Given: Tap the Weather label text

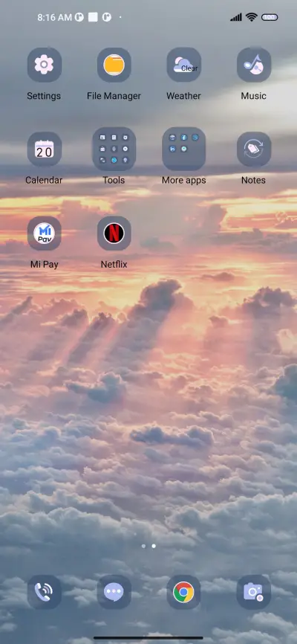Looking at the screenshot, I should coord(183,96).
